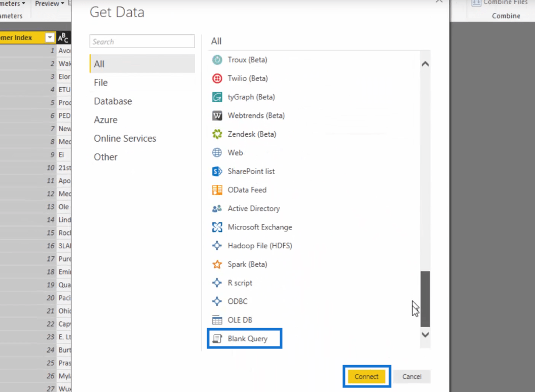535x392 pixels.
Task: Click the Connect button
Action: click(366, 377)
